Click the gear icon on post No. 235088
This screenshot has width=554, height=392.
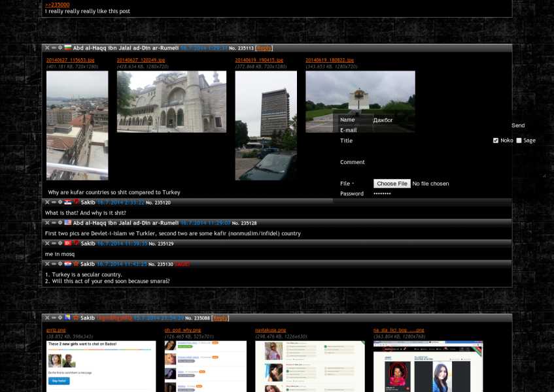[x=60, y=318]
